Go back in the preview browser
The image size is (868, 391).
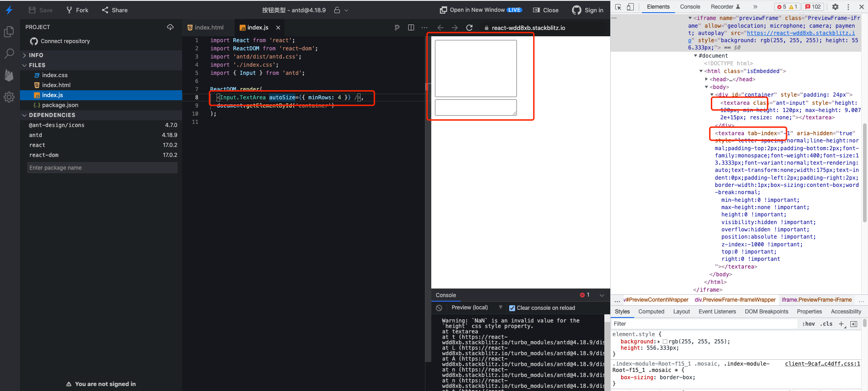pos(440,28)
